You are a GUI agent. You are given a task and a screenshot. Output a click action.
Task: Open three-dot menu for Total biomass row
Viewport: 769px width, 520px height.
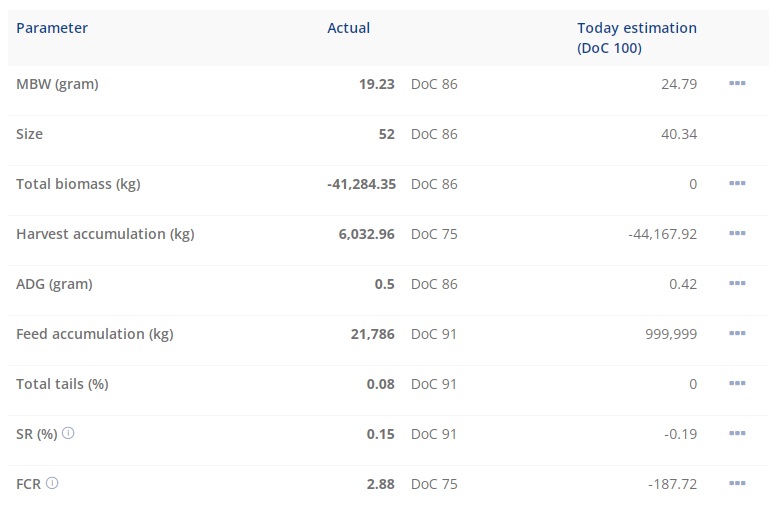(738, 184)
